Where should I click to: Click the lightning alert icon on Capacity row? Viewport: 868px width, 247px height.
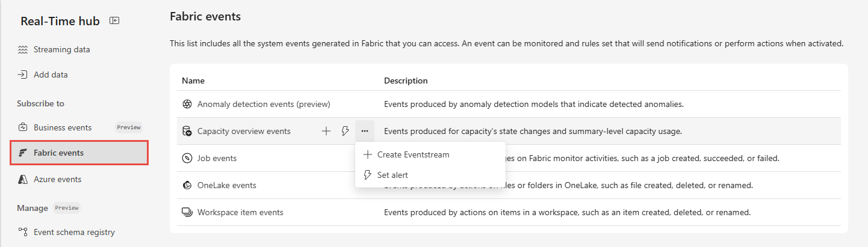346,131
